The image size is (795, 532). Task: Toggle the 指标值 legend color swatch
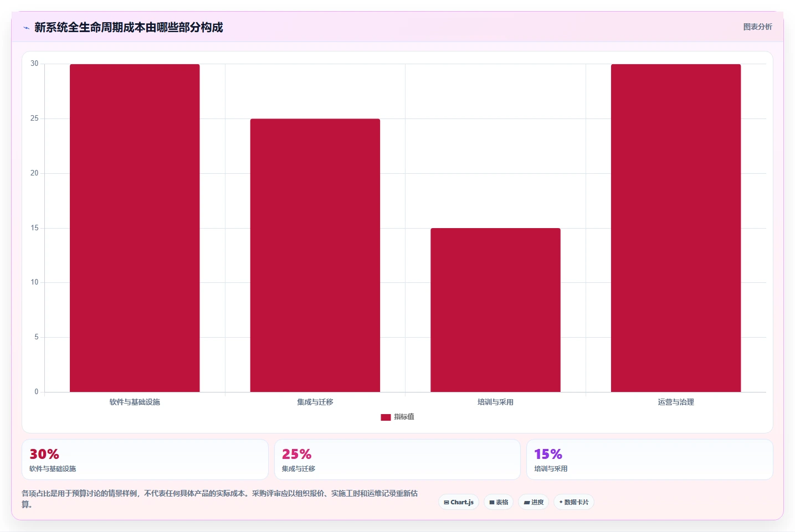386,417
